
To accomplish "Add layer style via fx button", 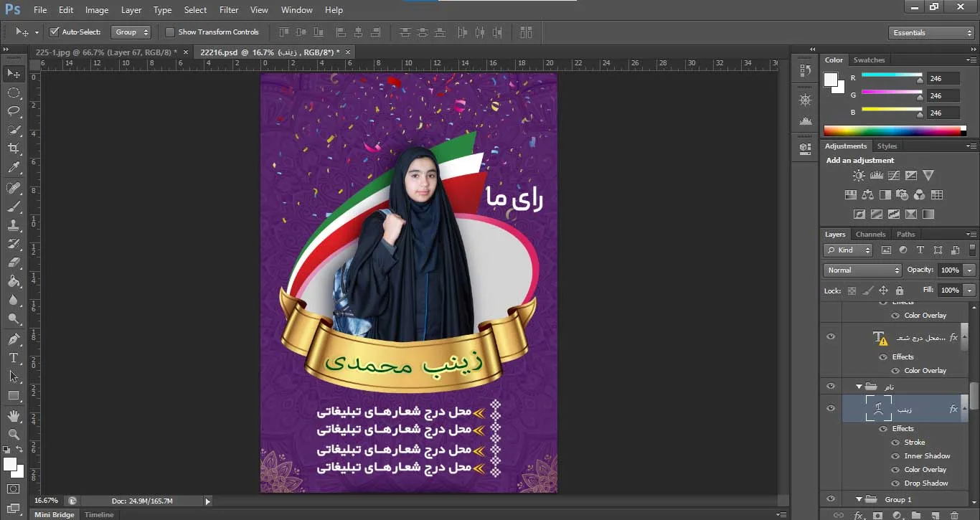I will [858, 515].
